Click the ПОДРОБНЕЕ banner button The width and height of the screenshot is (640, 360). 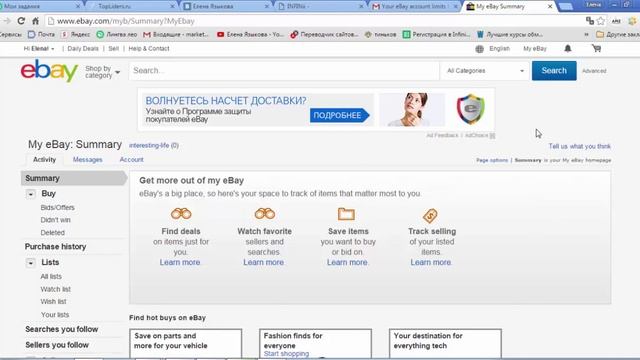339,116
